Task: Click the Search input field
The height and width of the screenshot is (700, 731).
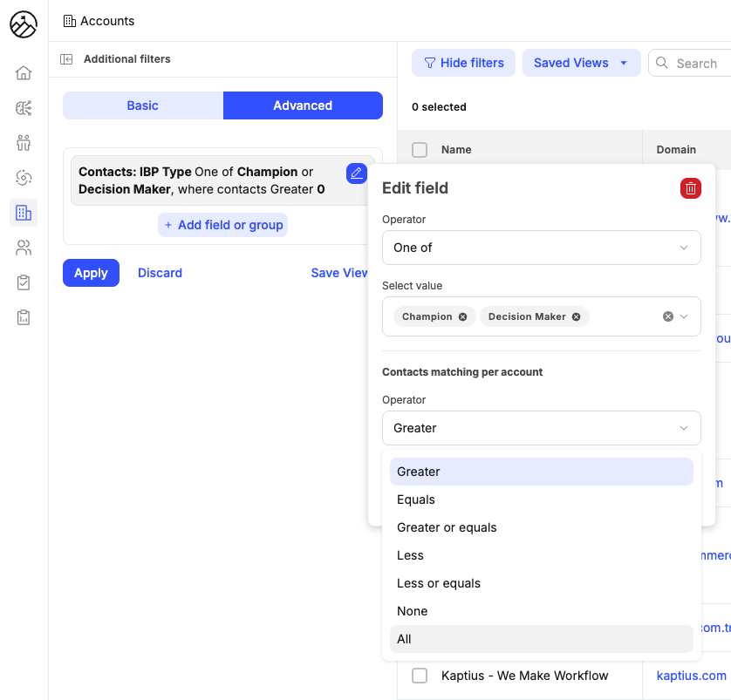Action: (696, 64)
